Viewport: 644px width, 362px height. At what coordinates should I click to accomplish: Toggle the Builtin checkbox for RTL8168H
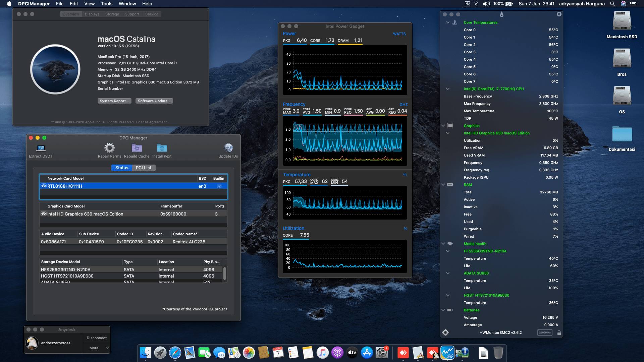click(219, 186)
